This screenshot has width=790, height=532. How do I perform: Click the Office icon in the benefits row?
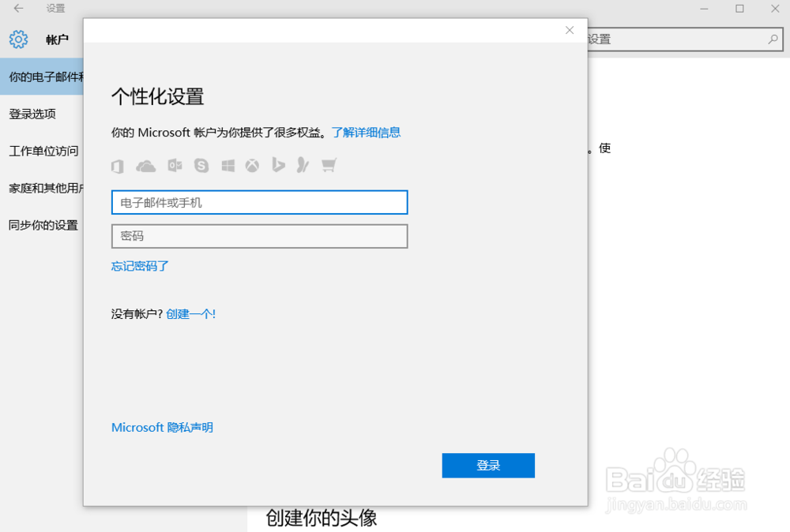tap(117, 166)
